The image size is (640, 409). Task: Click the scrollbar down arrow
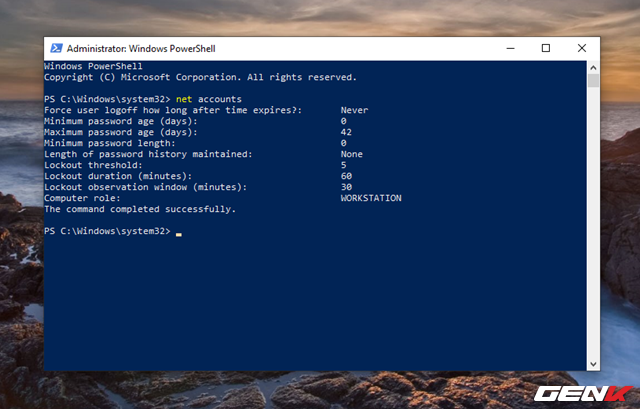click(x=593, y=364)
